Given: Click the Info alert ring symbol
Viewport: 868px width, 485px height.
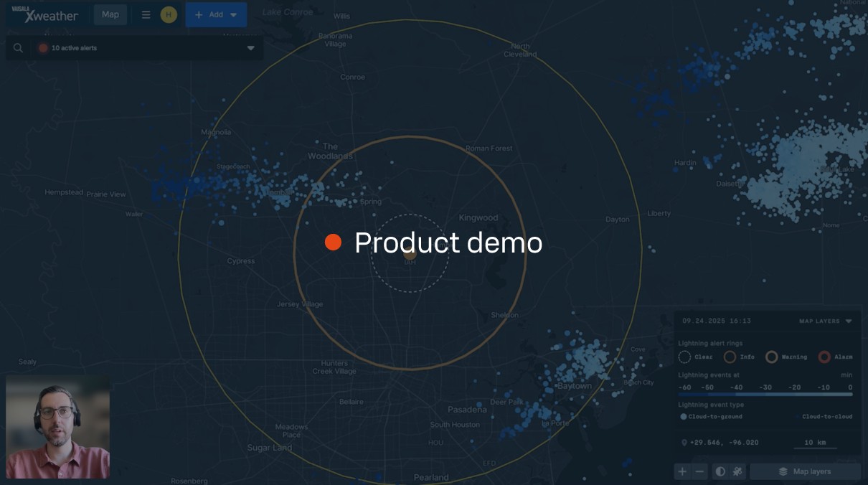Looking at the screenshot, I should coord(730,357).
